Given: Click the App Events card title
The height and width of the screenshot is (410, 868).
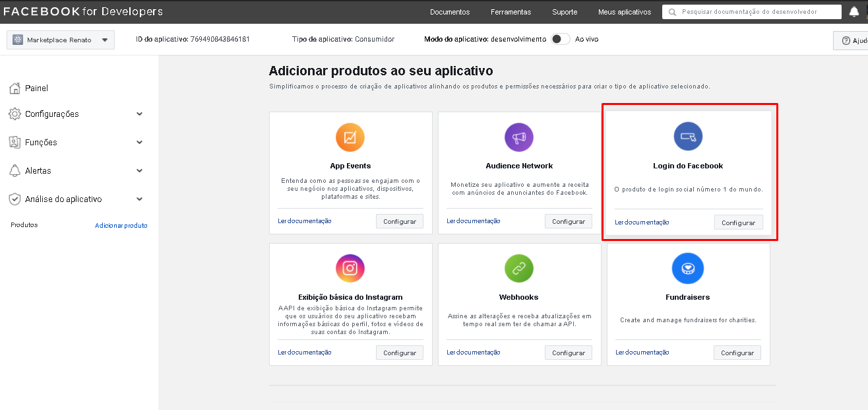Looking at the screenshot, I should click(x=350, y=166).
